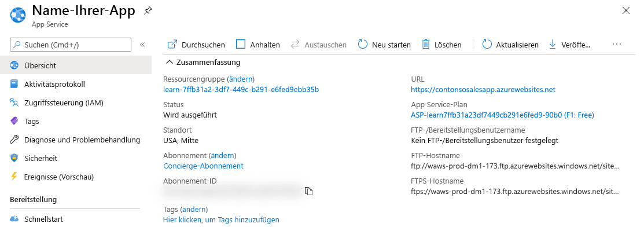Click 'Hier klicken, um Tags hinzuzufügen'
The image size is (644, 227).
tap(222, 219)
